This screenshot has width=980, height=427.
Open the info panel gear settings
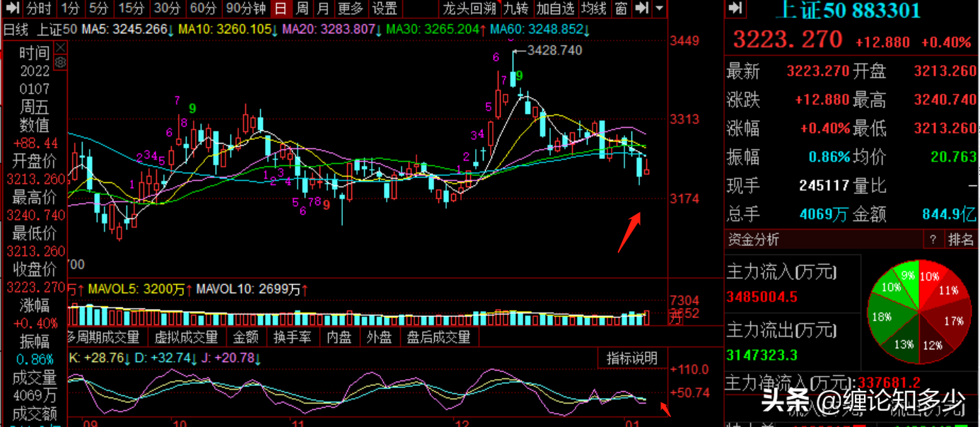60,62
